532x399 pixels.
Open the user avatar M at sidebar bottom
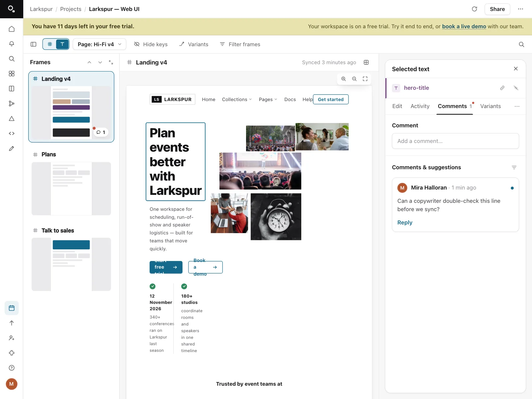(x=12, y=384)
